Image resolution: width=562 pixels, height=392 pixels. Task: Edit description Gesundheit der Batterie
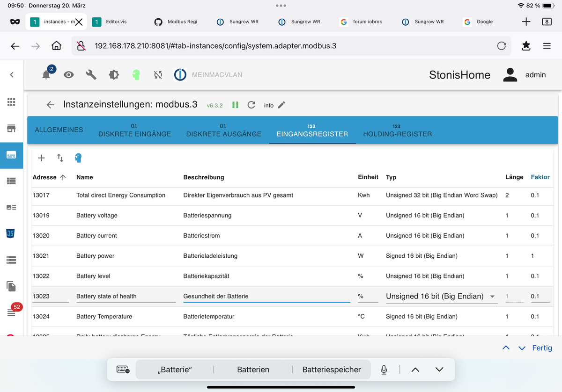[x=266, y=296]
